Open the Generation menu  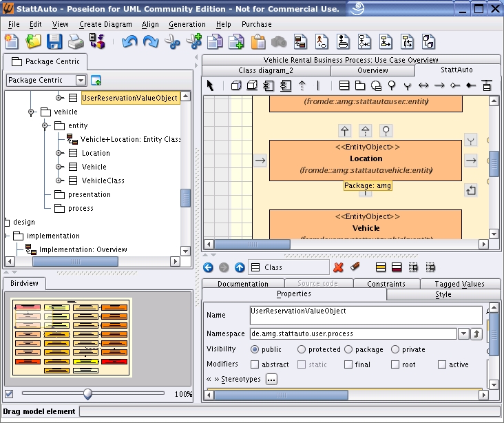coord(187,24)
